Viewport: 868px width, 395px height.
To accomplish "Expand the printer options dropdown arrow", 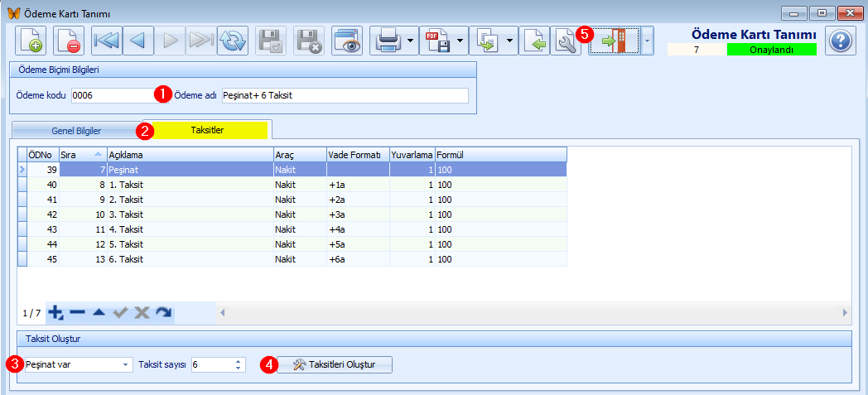I will pyautogui.click(x=410, y=41).
